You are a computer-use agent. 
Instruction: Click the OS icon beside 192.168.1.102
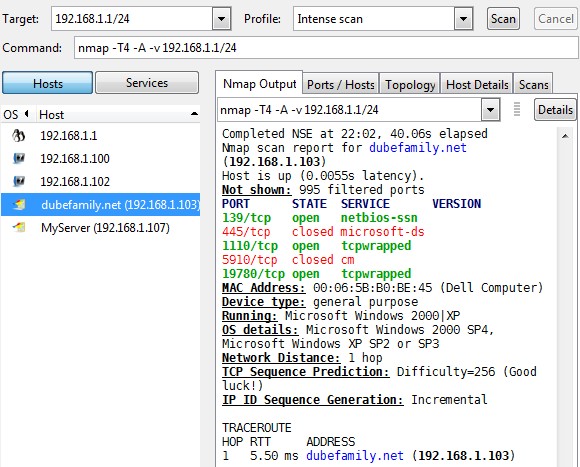pyautogui.click(x=18, y=182)
